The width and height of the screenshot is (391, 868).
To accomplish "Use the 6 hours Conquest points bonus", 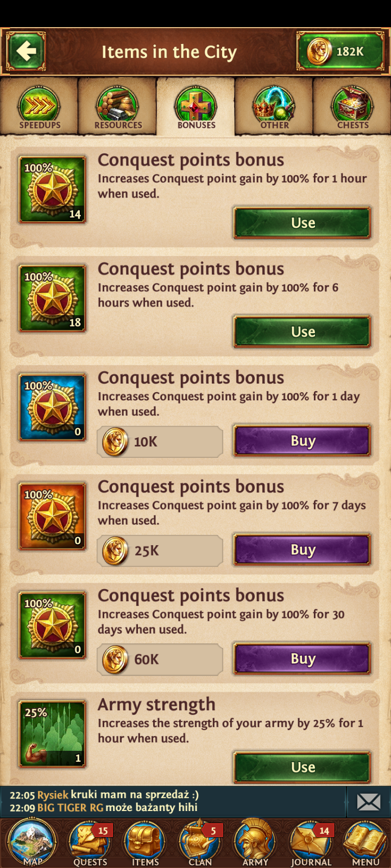I will [302, 331].
